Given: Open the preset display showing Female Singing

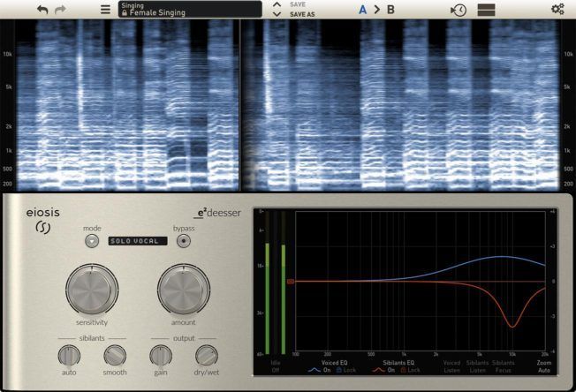Looking at the screenshot, I should tap(190, 9).
